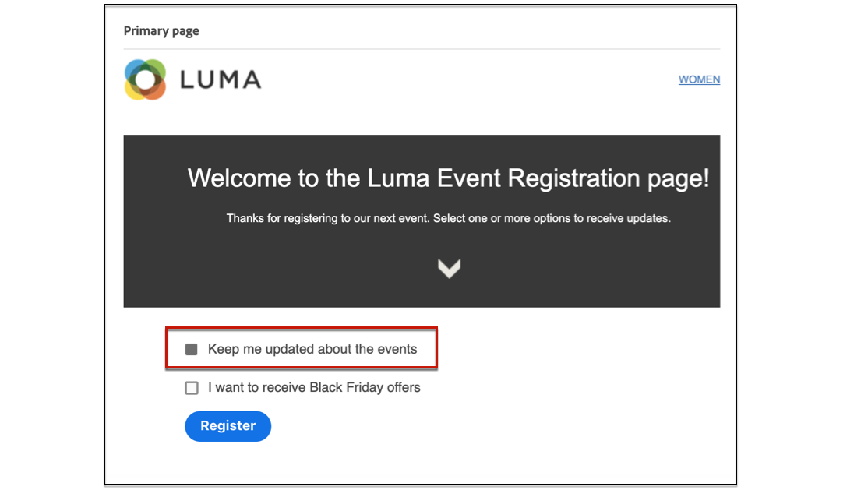Click the Welcome banner heading text
This screenshot has height=504, width=868.
tap(448, 178)
